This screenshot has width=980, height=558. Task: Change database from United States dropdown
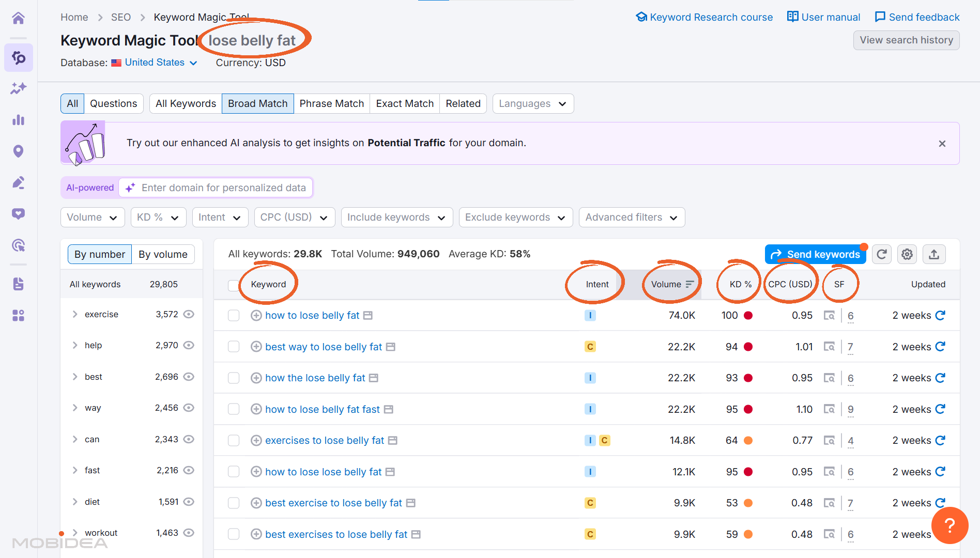(x=155, y=63)
